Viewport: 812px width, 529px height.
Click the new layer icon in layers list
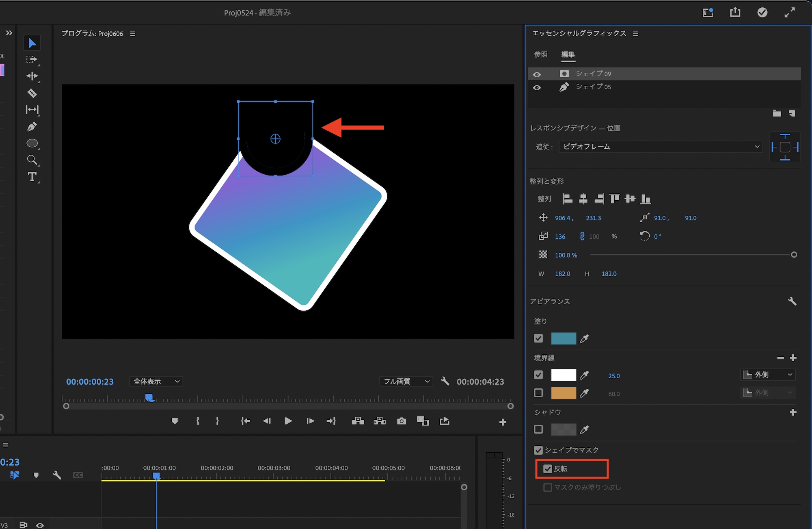click(792, 113)
